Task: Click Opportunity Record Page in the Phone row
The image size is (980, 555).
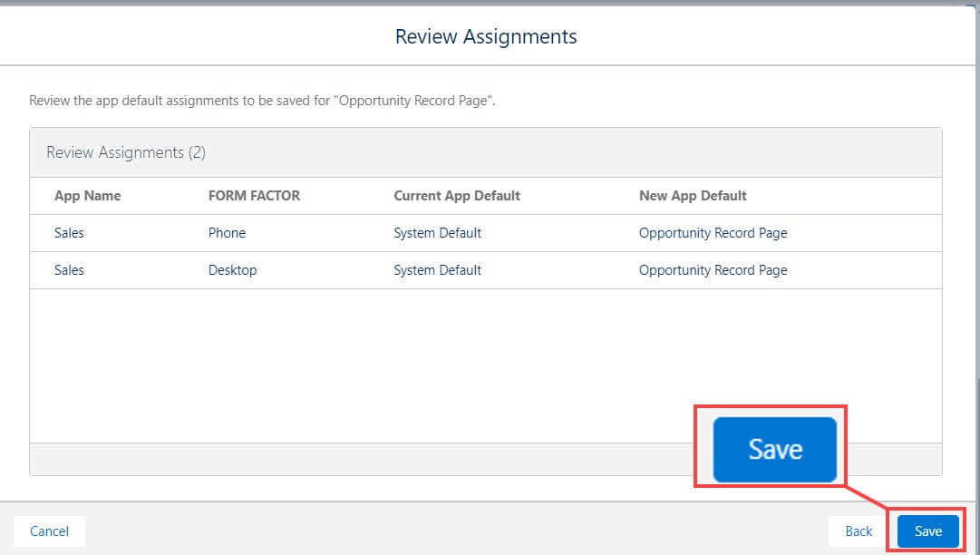Action: coord(713,232)
